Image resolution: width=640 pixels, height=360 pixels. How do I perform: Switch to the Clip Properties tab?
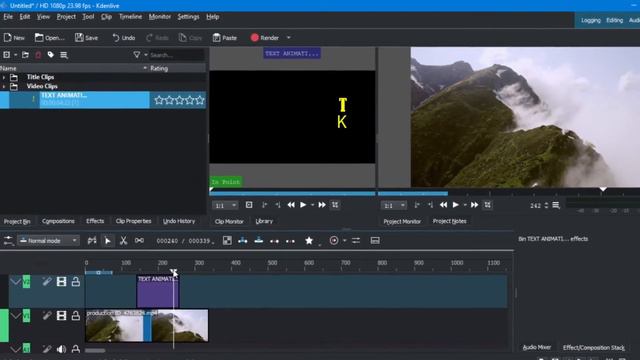[x=133, y=221]
